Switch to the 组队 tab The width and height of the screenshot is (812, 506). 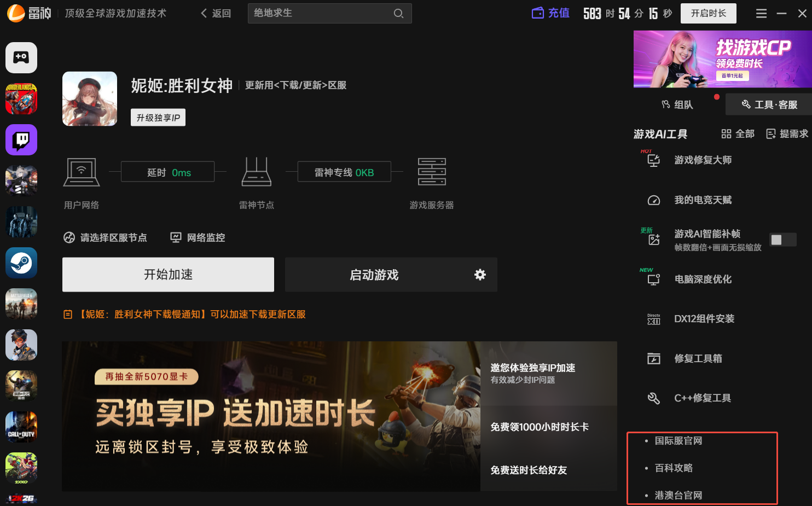tap(677, 104)
